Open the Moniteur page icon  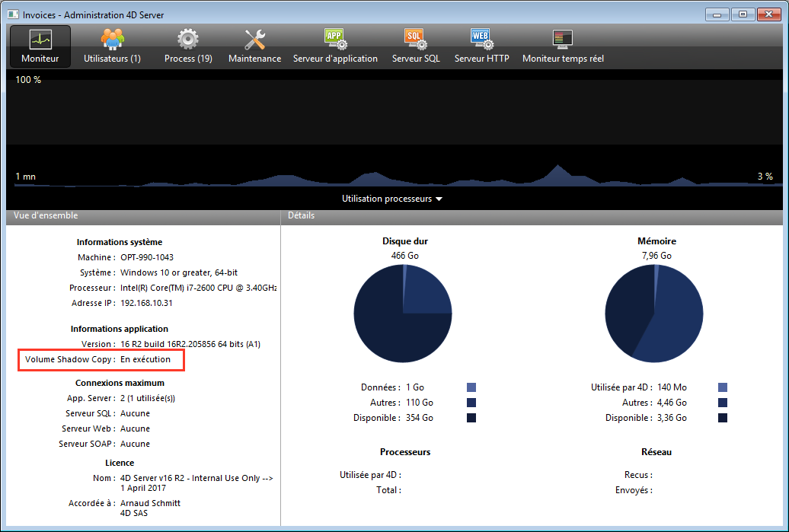[x=40, y=39]
